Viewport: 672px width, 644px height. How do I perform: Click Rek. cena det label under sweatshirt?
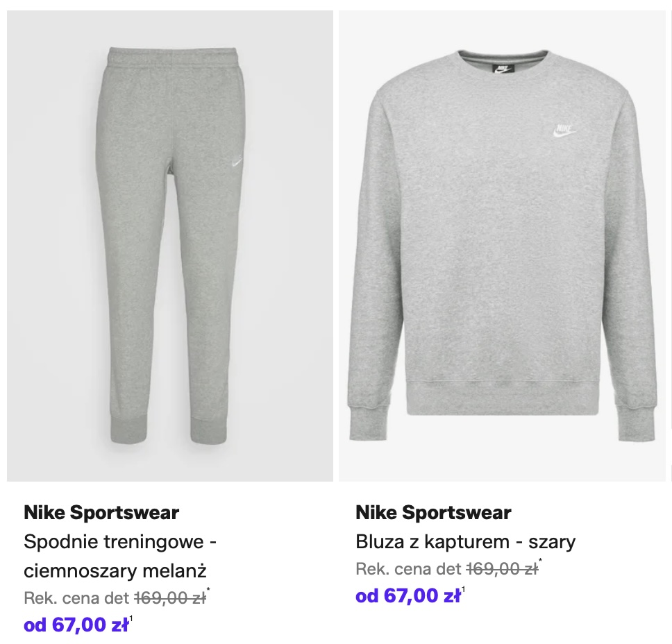click(x=408, y=569)
